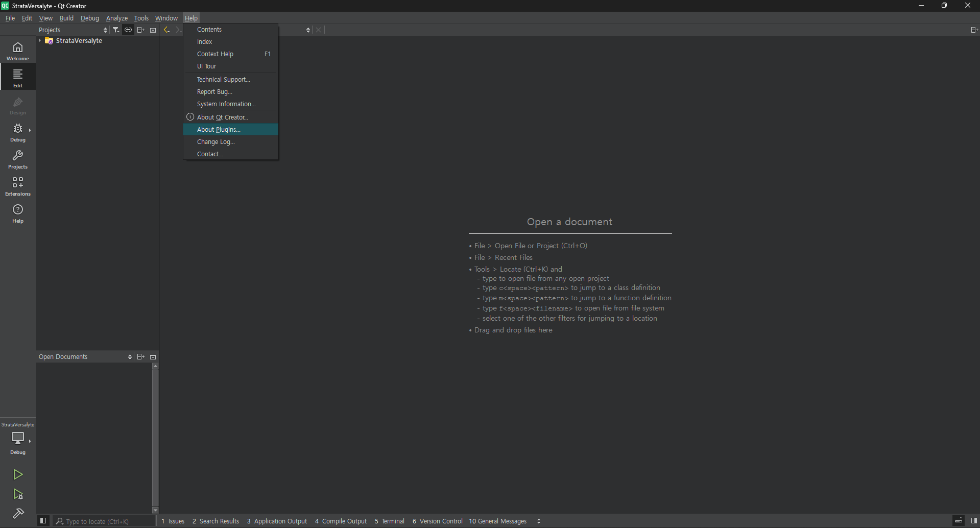
Task: Open Extensions mode
Action: tap(18, 186)
